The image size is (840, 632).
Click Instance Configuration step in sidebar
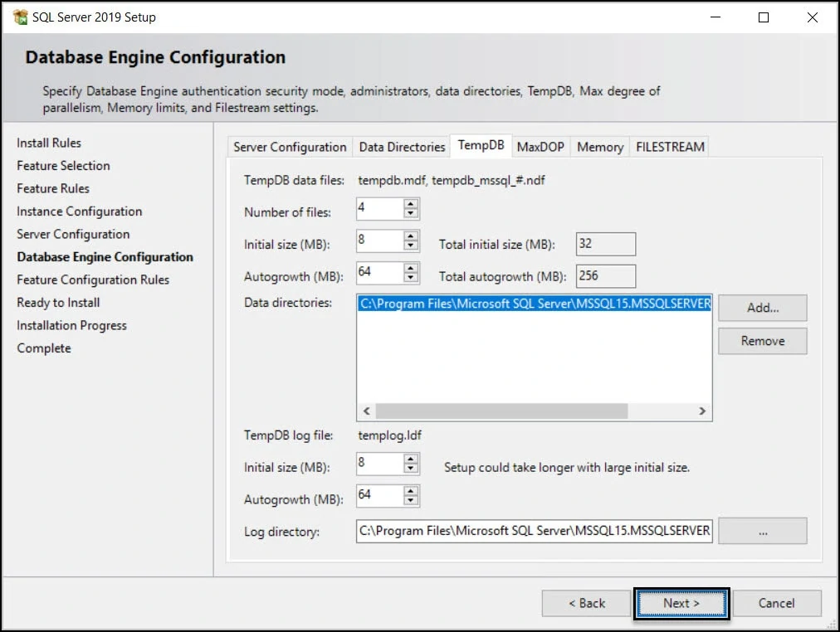[x=80, y=211]
